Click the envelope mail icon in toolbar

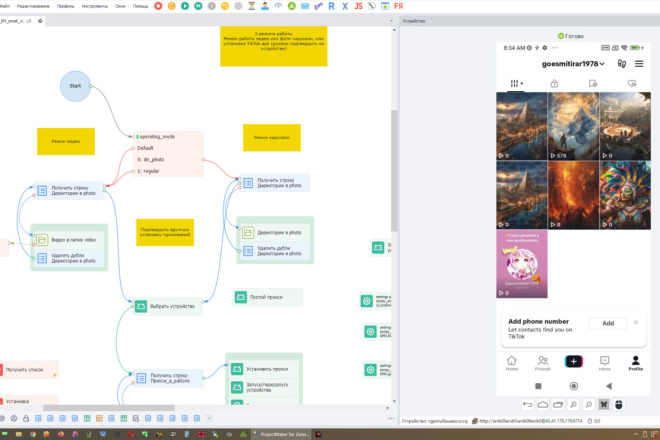click(305, 6)
